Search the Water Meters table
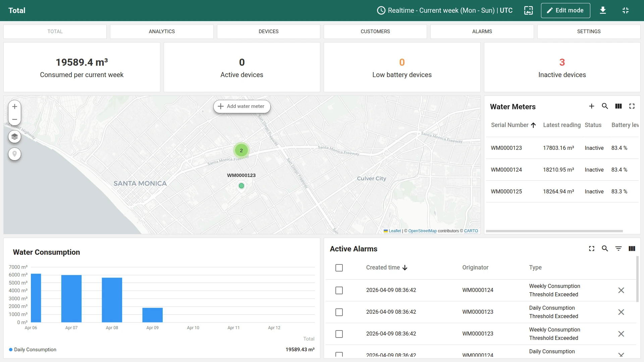Image resolution: width=644 pixels, height=362 pixels. click(x=605, y=106)
